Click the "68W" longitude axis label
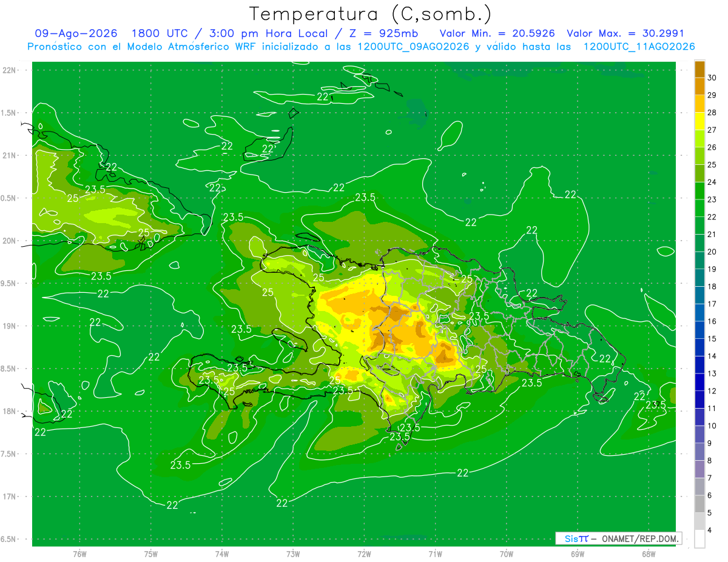This screenshot has height=562, width=728. (x=649, y=554)
